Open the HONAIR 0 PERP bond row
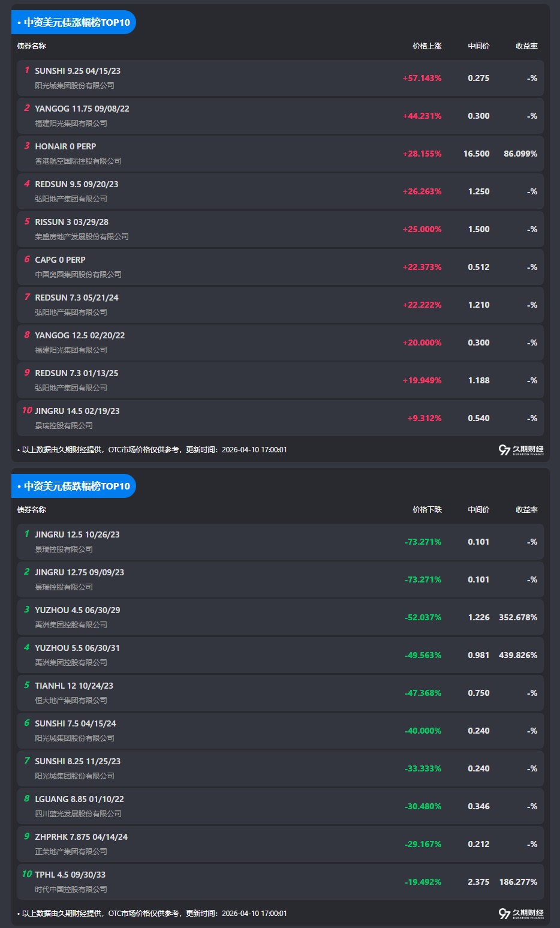The image size is (560, 928). tap(65, 146)
